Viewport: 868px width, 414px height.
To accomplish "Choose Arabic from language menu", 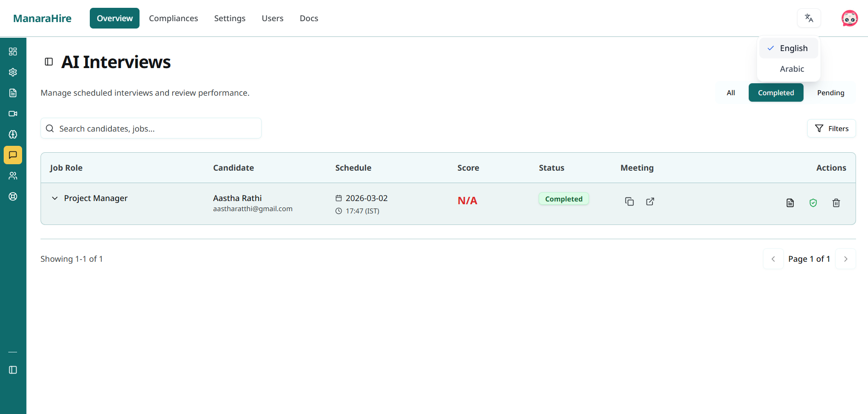I will [x=792, y=69].
